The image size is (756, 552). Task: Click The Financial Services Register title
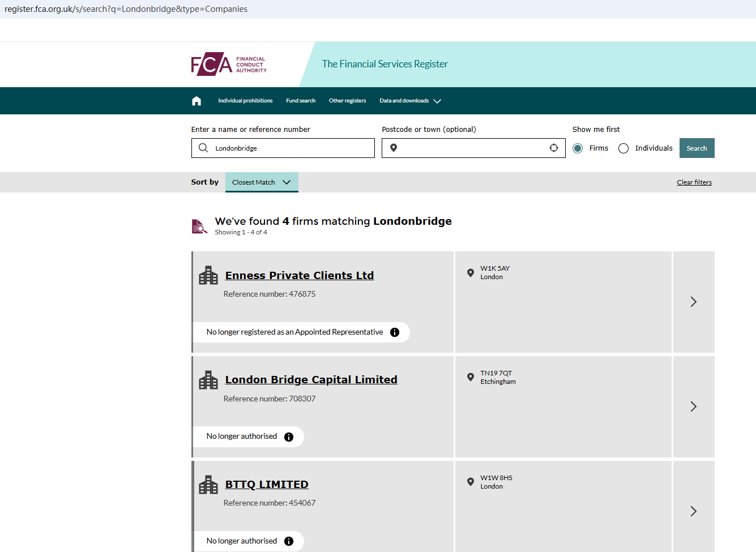(x=385, y=64)
